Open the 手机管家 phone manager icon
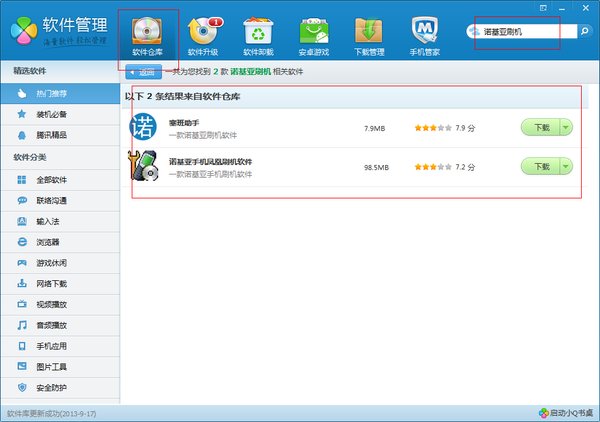600x422 pixels. point(425,35)
